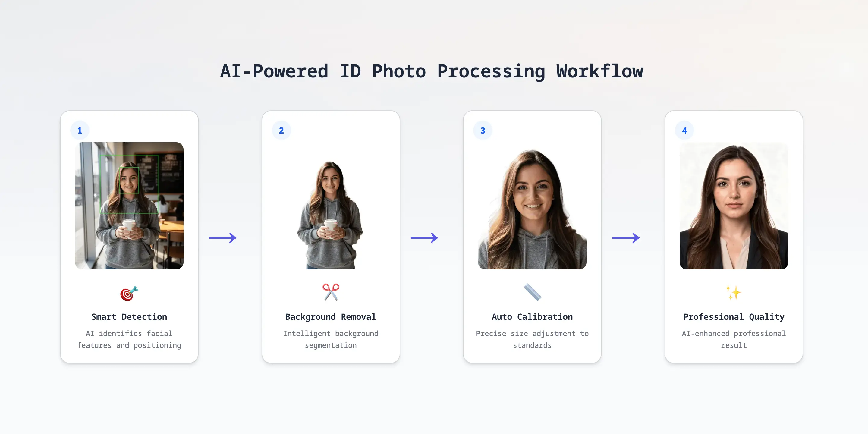This screenshot has width=868, height=434.
Task: Click the scissors icon for Background Removal
Action: (x=331, y=292)
